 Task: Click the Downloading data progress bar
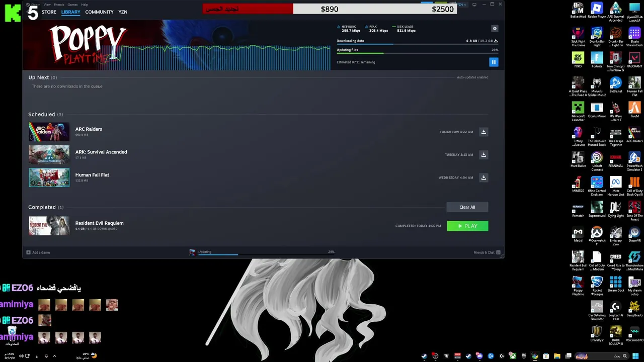(x=417, y=44)
